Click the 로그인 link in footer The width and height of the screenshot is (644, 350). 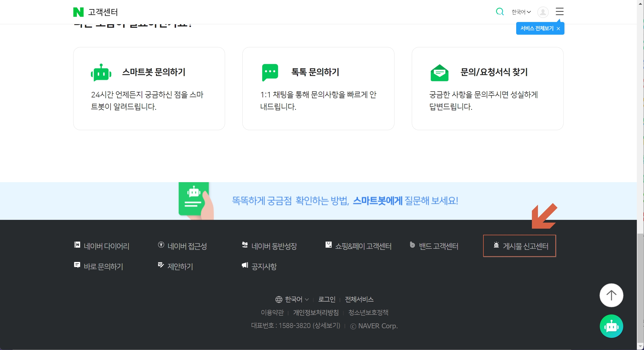(327, 299)
